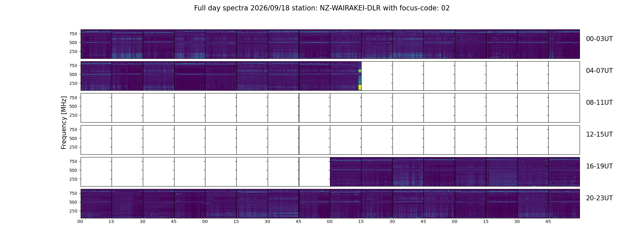The width and height of the screenshot is (644, 245).
Task: Click the 250 tick label on 20-23UT row
Action: pos(73,211)
